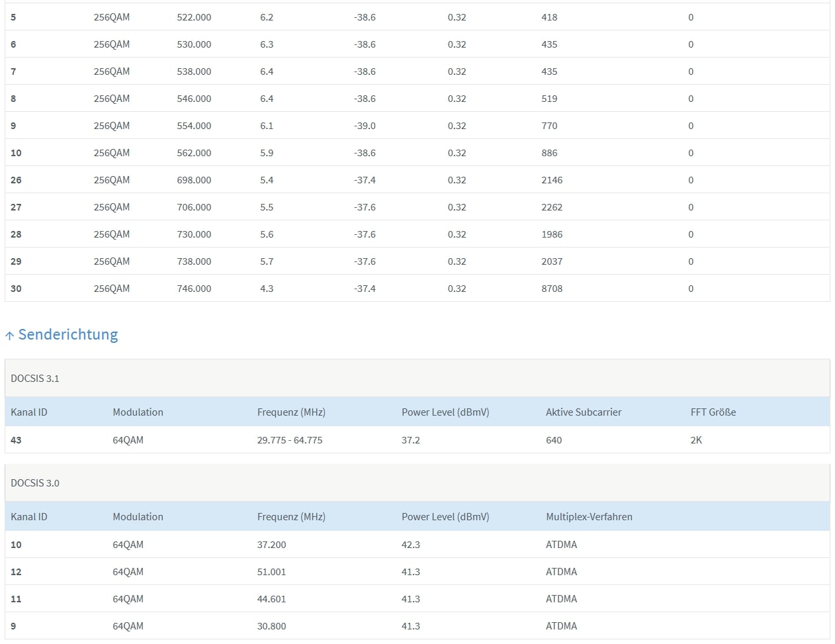Select frequency 44.601 of channel 11
The image size is (835, 644).
272,599
